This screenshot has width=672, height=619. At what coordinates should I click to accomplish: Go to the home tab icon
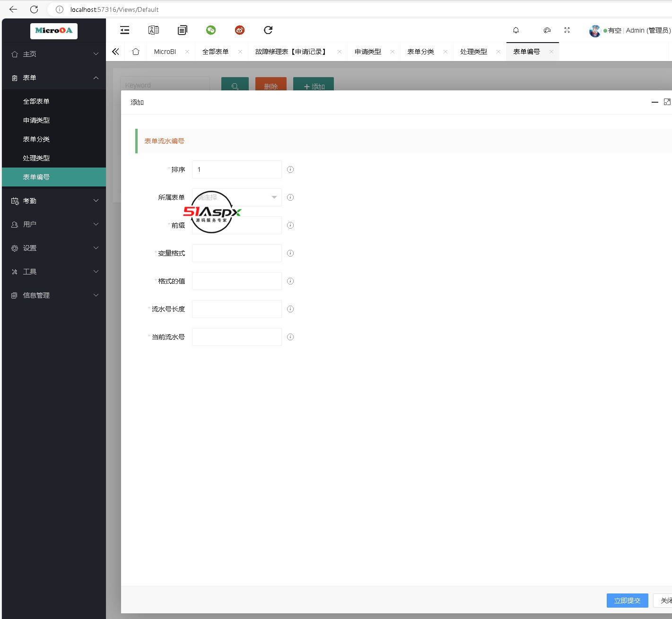tap(136, 52)
